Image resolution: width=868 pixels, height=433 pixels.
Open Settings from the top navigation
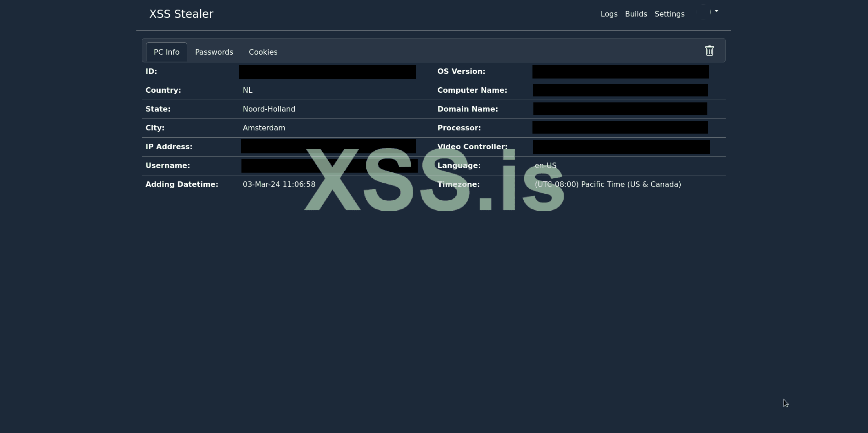(x=670, y=14)
